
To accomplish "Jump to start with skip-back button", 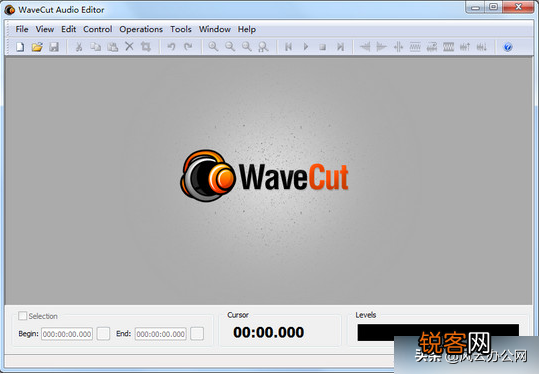I will click(288, 46).
